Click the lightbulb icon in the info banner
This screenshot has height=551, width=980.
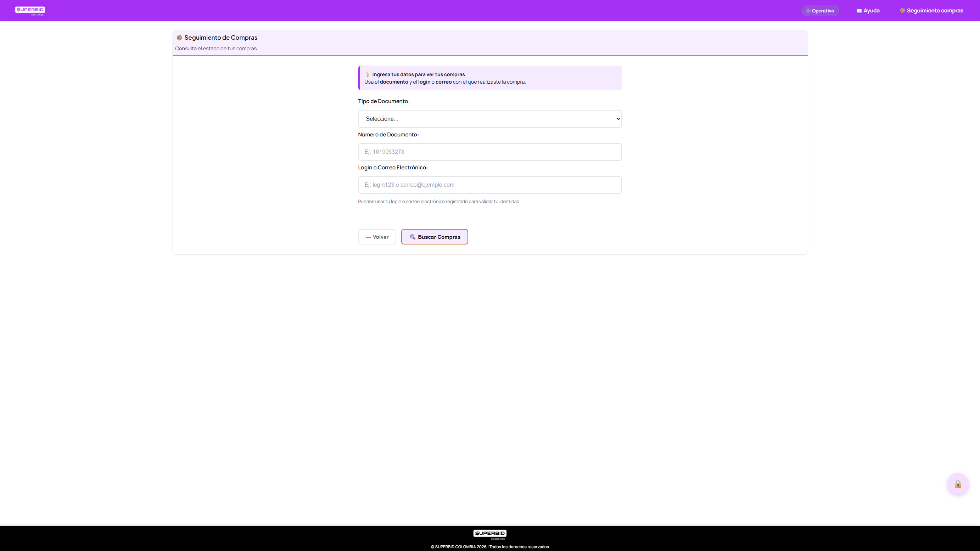[x=368, y=74]
